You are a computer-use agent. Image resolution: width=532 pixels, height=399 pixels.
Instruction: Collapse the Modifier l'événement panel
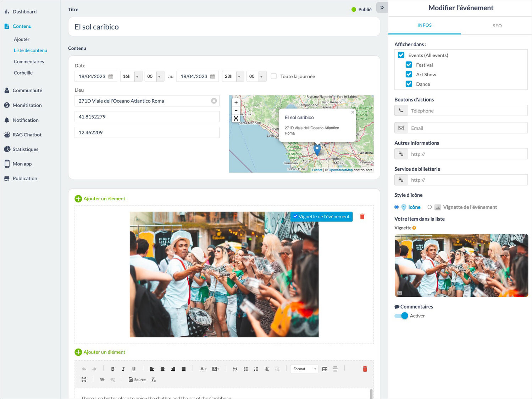pyautogui.click(x=382, y=7)
